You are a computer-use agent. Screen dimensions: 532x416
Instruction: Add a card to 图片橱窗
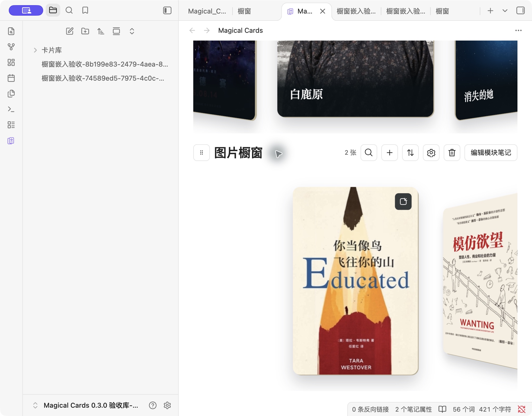click(390, 153)
